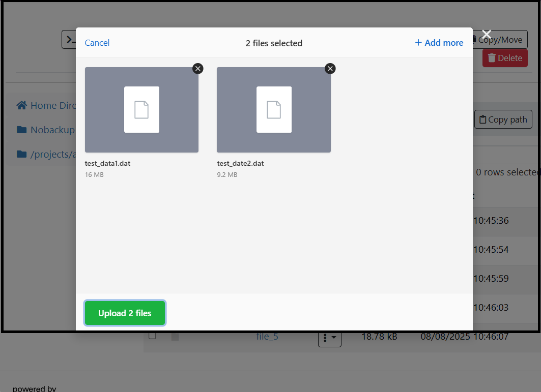The width and height of the screenshot is (541, 392).
Task: Select Home Directory in the sidebar
Action: click(x=51, y=105)
